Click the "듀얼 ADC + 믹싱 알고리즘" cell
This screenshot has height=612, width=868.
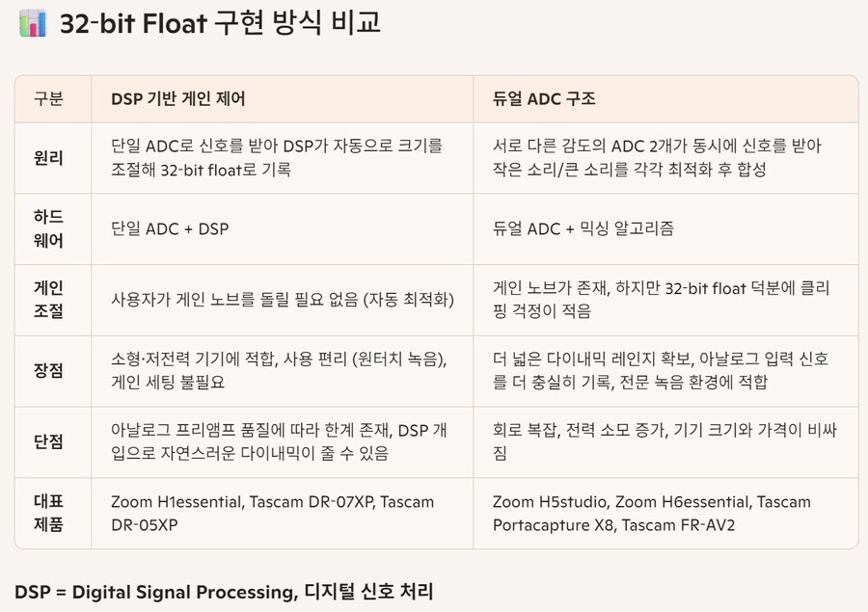pos(583,228)
